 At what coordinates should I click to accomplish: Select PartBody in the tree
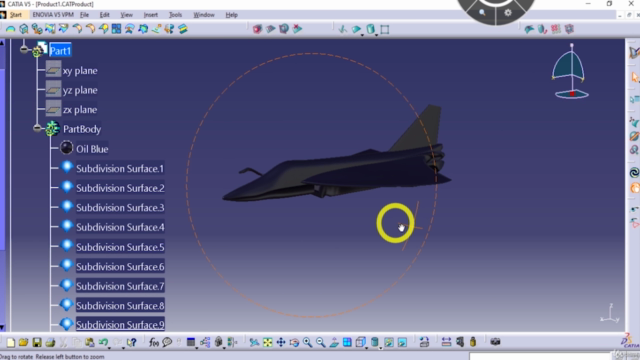(82, 129)
